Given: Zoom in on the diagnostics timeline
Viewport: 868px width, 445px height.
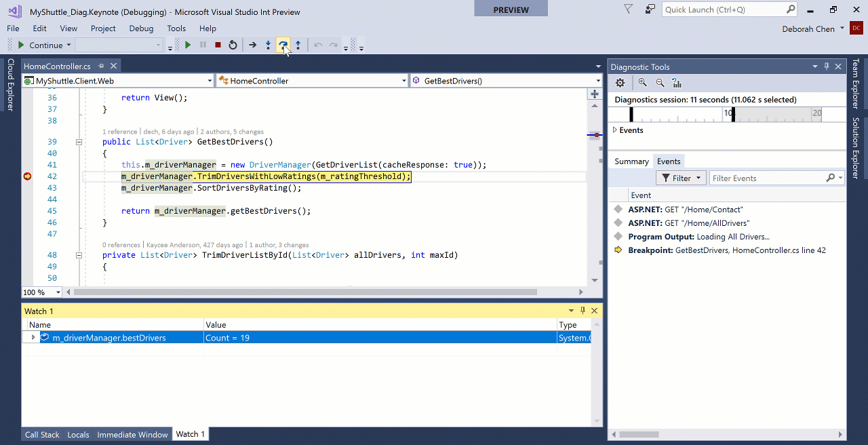Looking at the screenshot, I should click(642, 83).
